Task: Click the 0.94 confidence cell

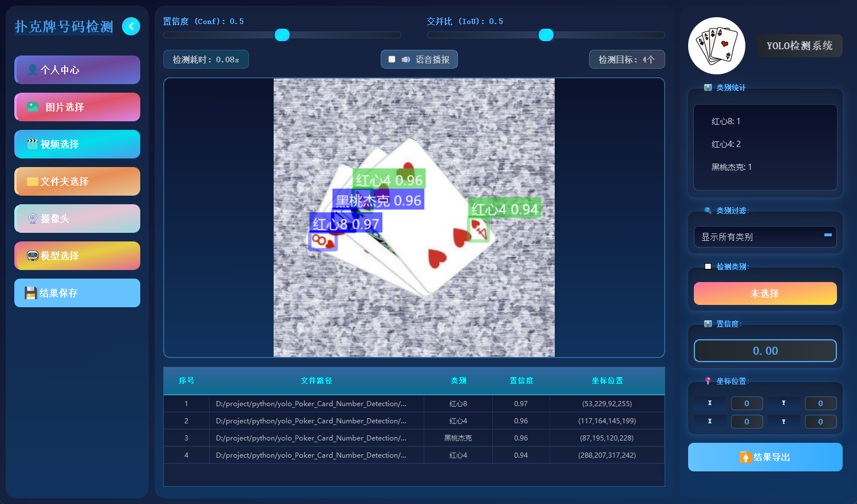Action: click(521, 455)
